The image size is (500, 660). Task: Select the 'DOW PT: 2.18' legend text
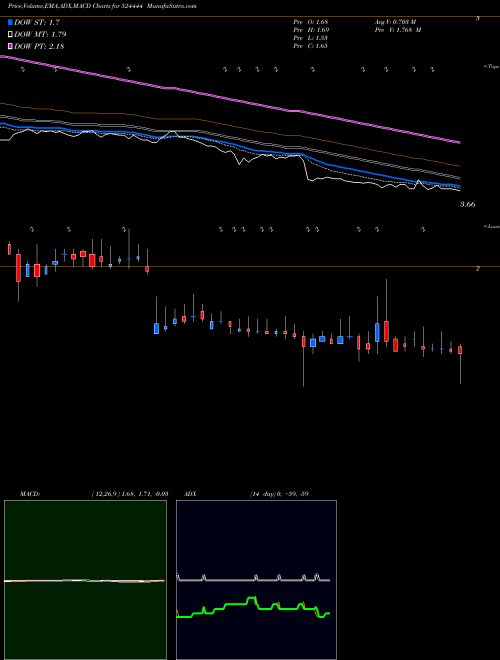pos(39,46)
